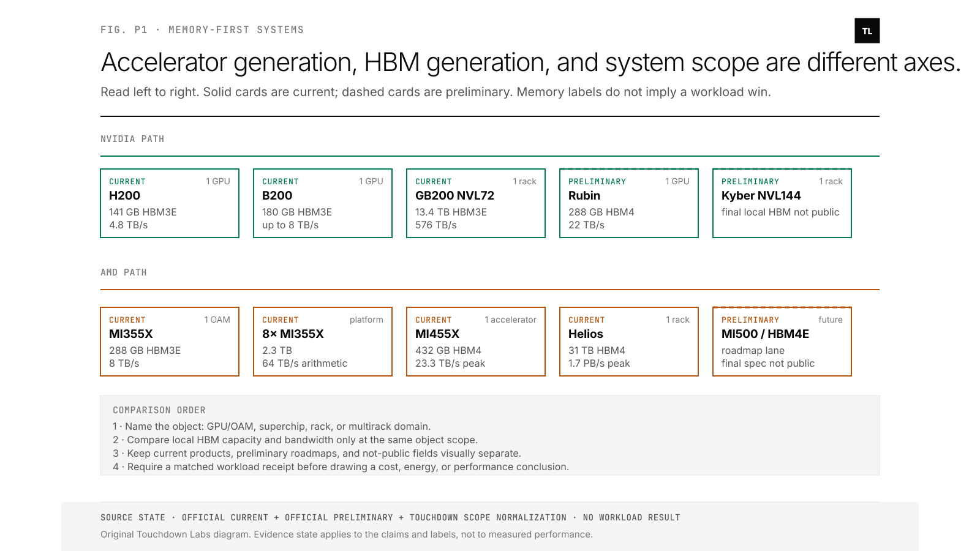Click the '1 rack' label on GB200 NVL72
980x551 pixels.
coord(524,181)
